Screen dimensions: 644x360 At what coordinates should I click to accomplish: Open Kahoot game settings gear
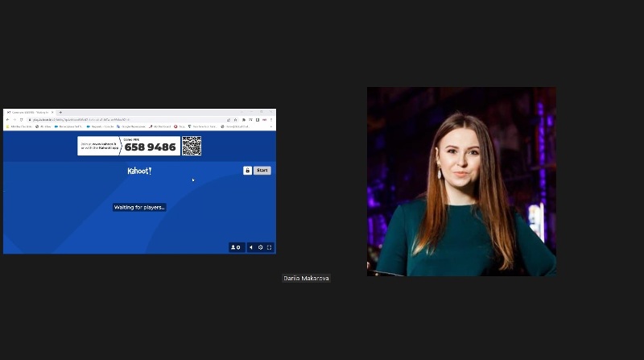point(260,247)
